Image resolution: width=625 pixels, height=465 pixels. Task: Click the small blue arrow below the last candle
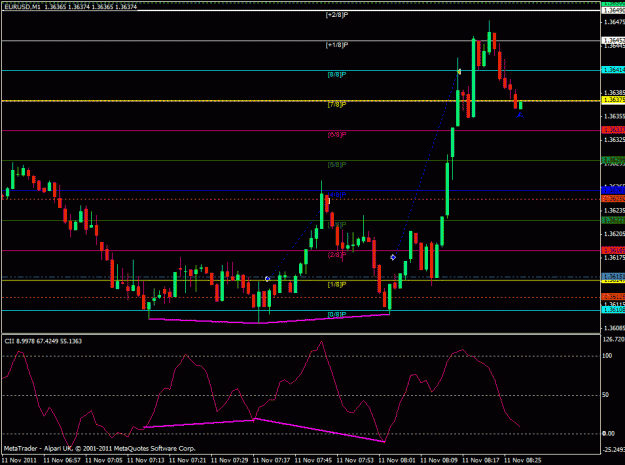pos(520,115)
